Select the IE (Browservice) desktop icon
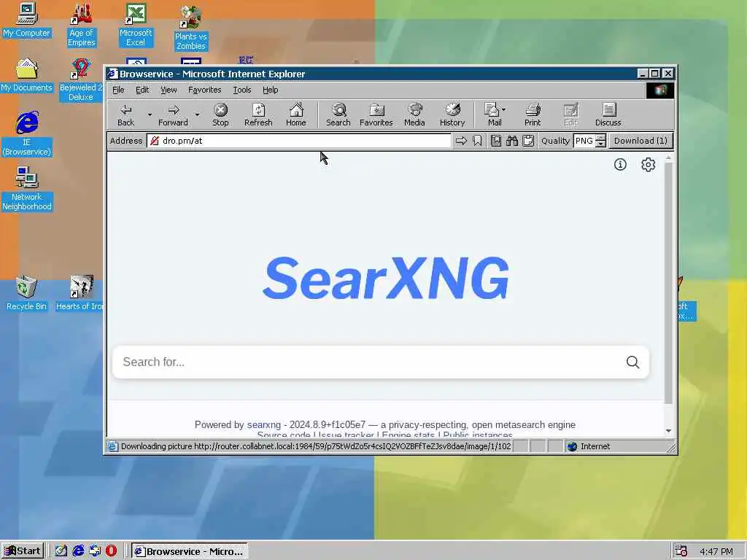This screenshot has width=747, height=560. (x=27, y=134)
